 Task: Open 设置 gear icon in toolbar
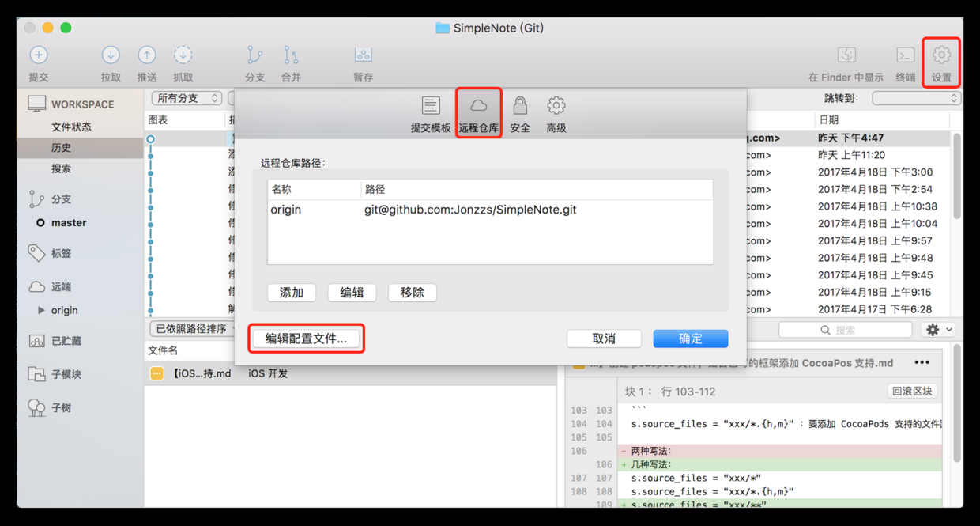940,56
